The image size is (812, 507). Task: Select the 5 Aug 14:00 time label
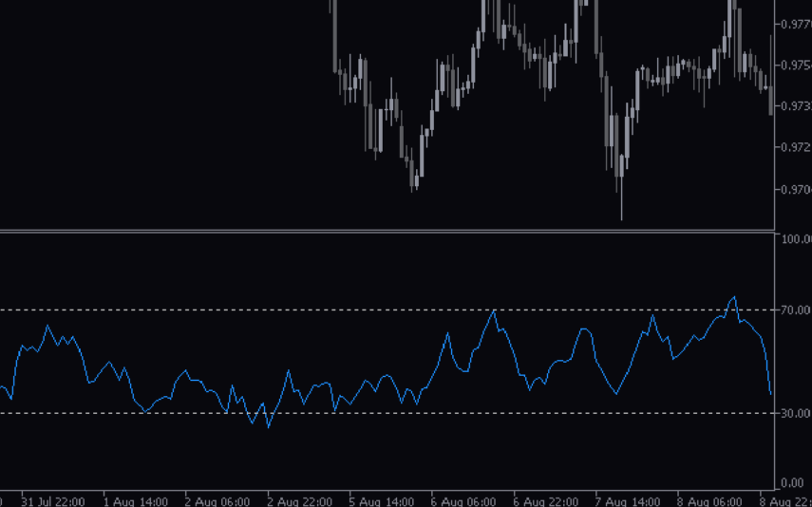381,500
